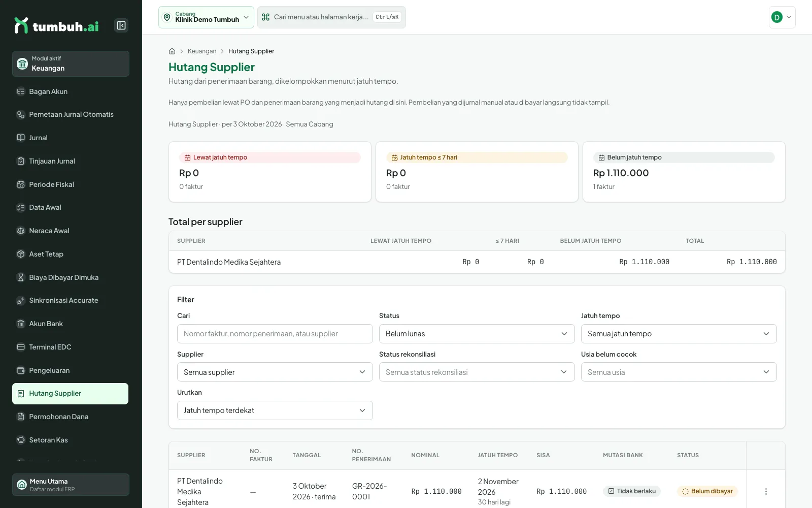The image size is (812, 508).
Task: Click the Periode Fiskal icon
Action: (x=21, y=184)
